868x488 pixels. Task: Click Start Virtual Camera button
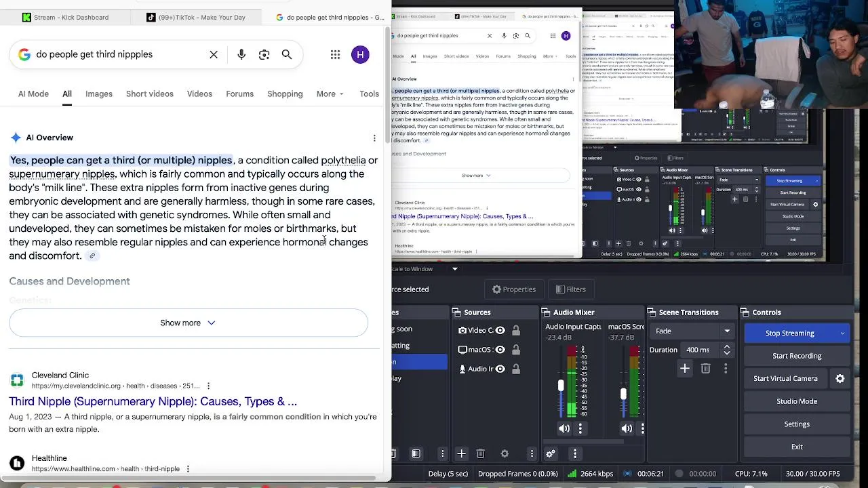click(x=785, y=379)
